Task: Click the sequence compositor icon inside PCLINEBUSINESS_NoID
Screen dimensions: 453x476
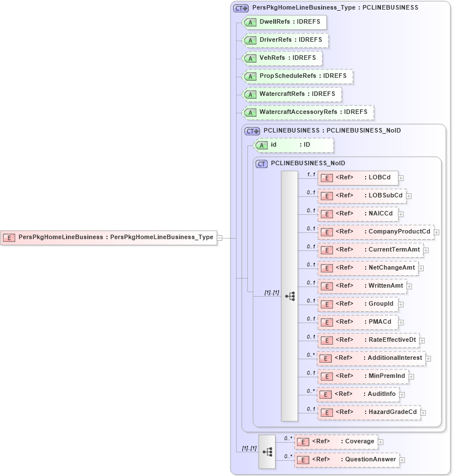Action: [x=290, y=295]
